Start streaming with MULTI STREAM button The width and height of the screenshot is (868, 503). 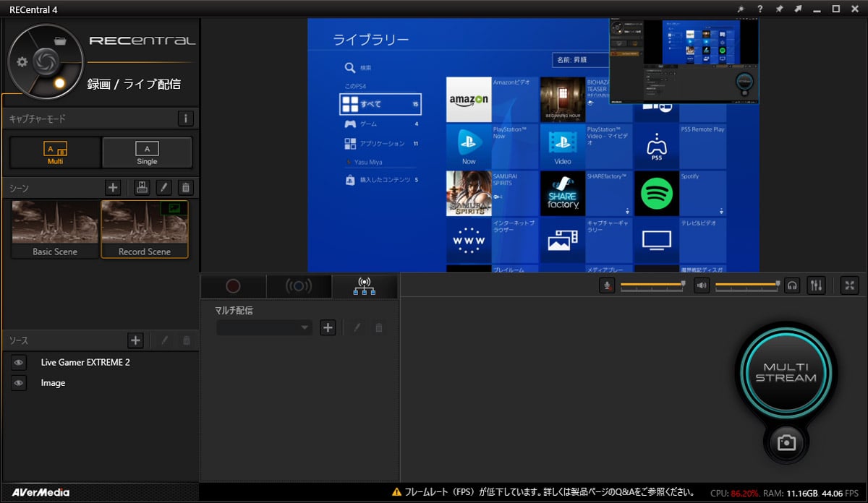pos(786,371)
